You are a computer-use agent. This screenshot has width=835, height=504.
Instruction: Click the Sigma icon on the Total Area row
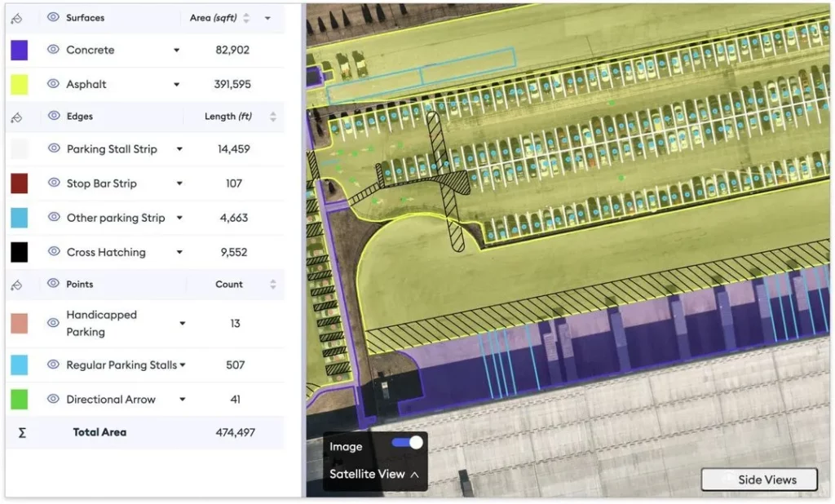click(x=23, y=431)
